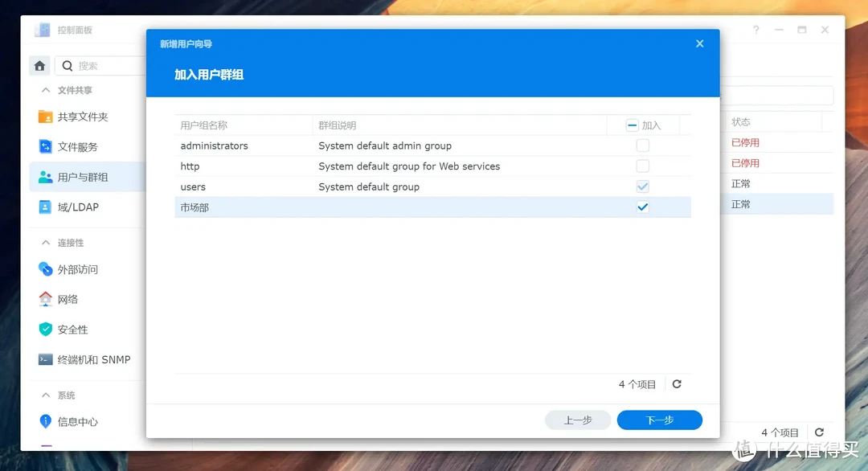This screenshot has width=868, height=471.
Task: Open 共享文件夹 shared folder icon
Action: point(46,117)
